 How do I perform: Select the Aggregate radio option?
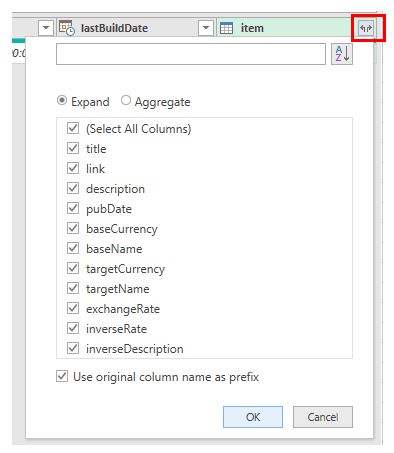tap(126, 100)
